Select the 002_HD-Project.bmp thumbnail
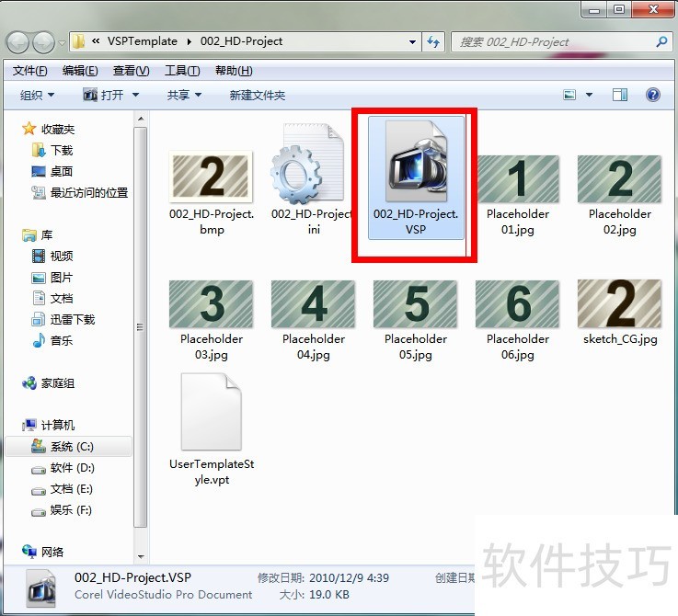Viewport: 678px width, 616px height. click(211, 192)
